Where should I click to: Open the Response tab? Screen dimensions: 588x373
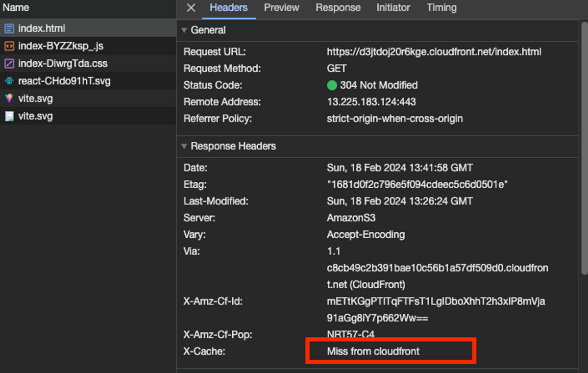pyautogui.click(x=338, y=8)
